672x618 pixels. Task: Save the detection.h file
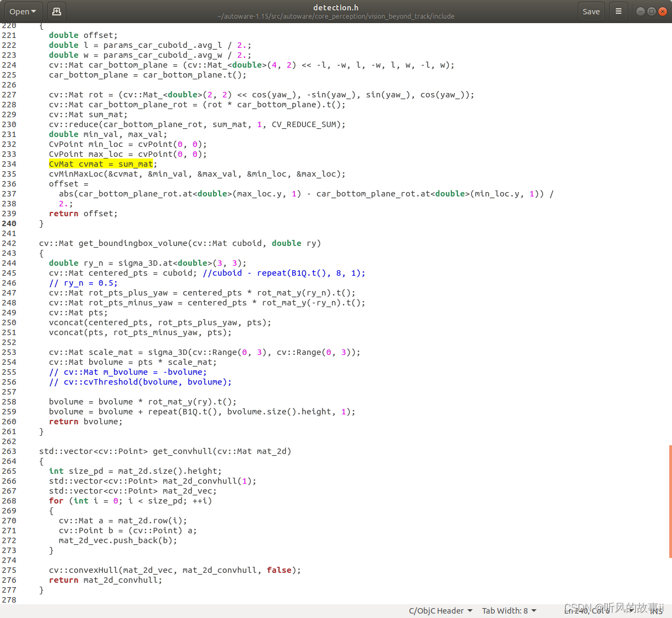591,11
